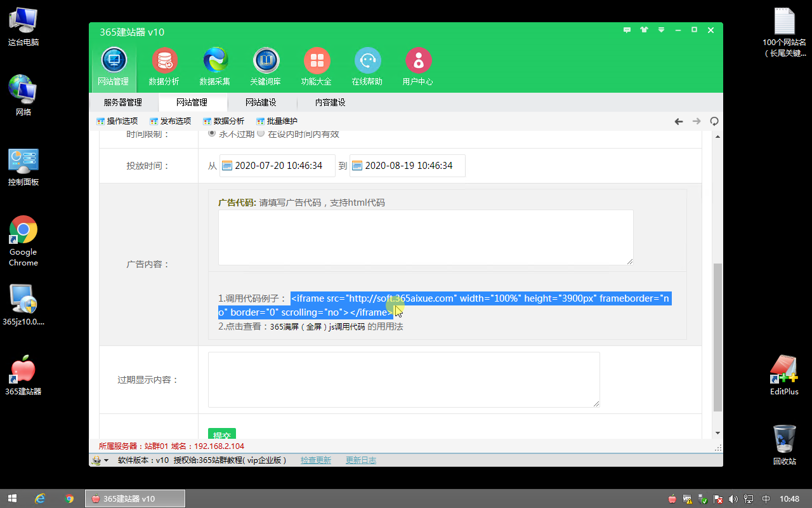Click volume speaker tray icon
The width and height of the screenshot is (812, 508).
(x=734, y=499)
